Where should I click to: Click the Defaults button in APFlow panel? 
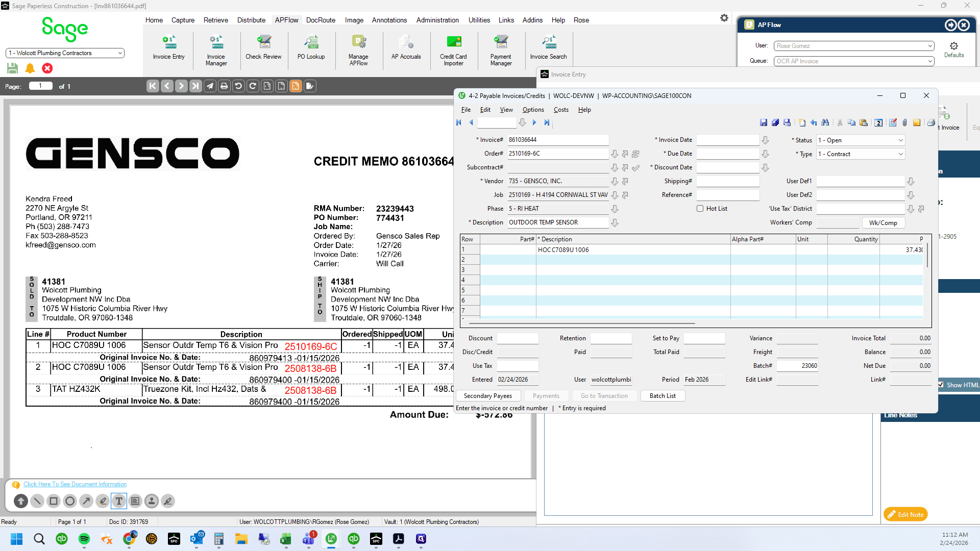(953, 50)
